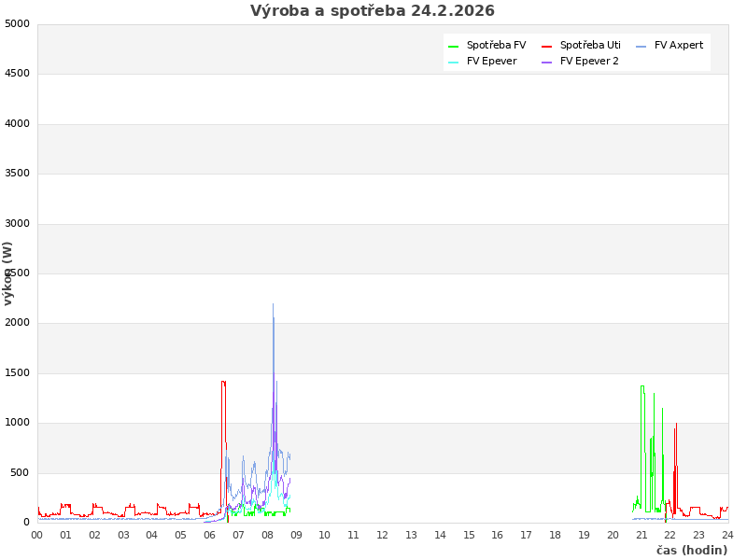The height and width of the screenshot is (560, 747).
Task: Toggle the FV Axpert legend label
Action: point(679,45)
